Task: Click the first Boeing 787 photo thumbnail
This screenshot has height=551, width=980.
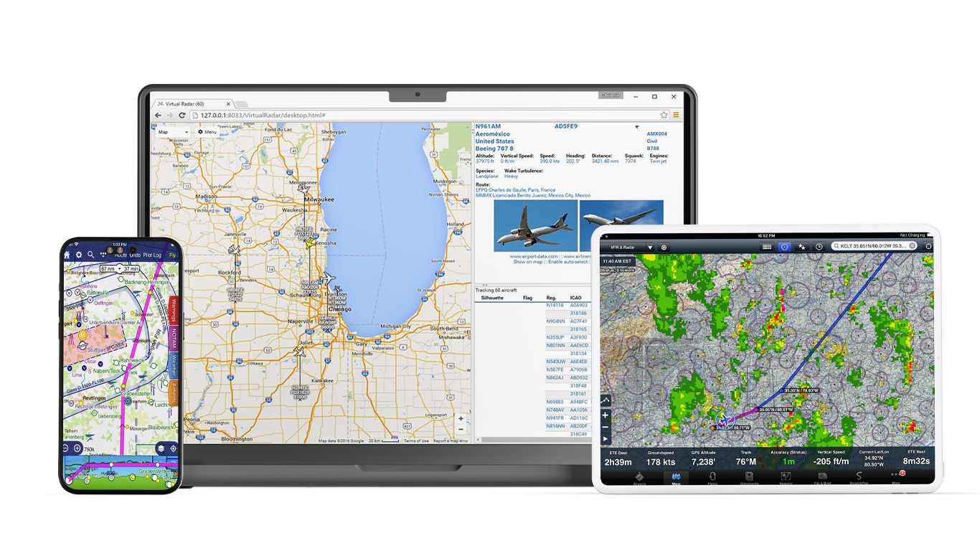Action: [x=535, y=225]
